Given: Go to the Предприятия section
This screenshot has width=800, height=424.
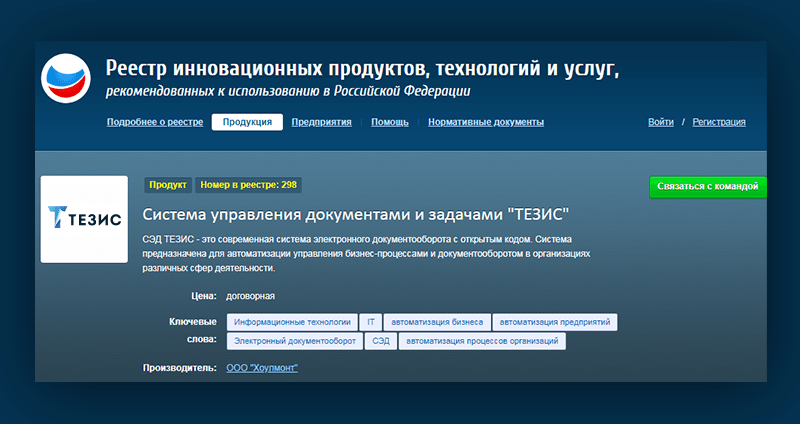Looking at the screenshot, I should (321, 122).
